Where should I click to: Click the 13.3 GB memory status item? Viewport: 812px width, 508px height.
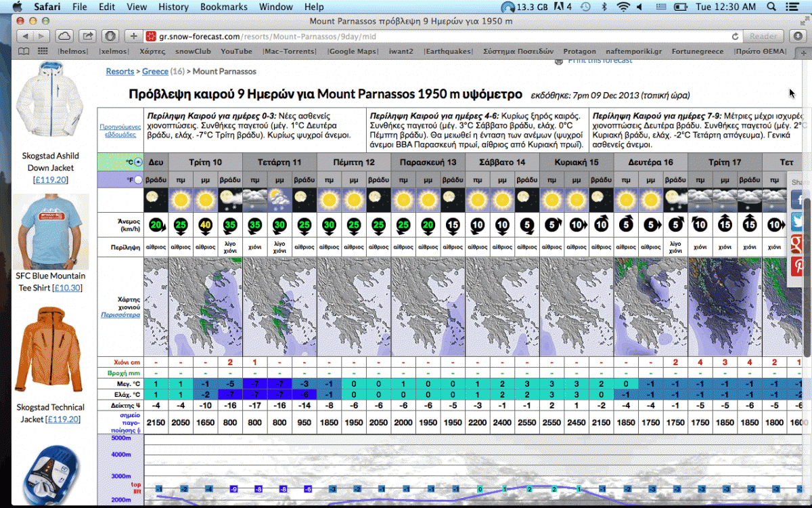pyautogui.click(x=525, y=7)
